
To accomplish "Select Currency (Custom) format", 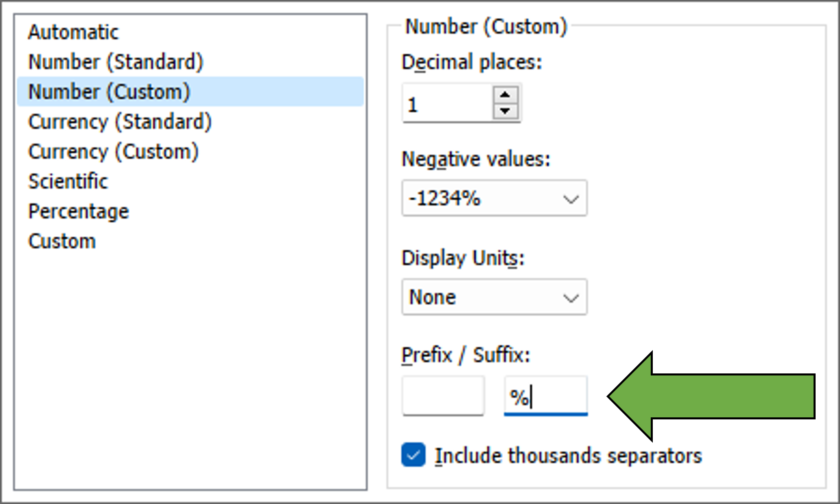I will (x=114, y=151).
